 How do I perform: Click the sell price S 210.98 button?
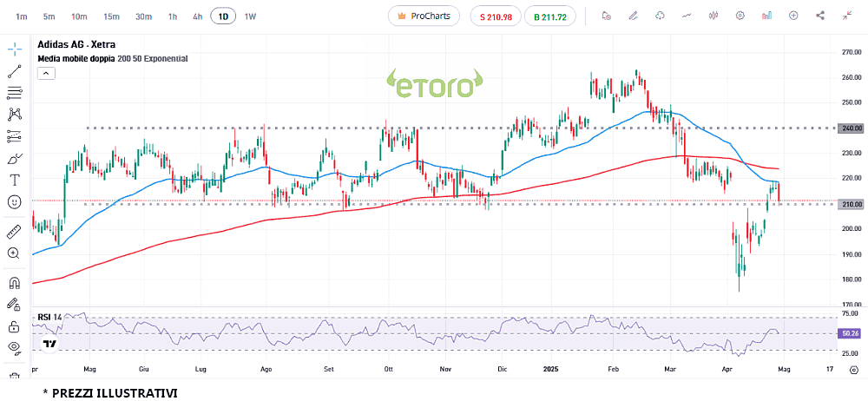pyautogui.click(x=496, y=16)
